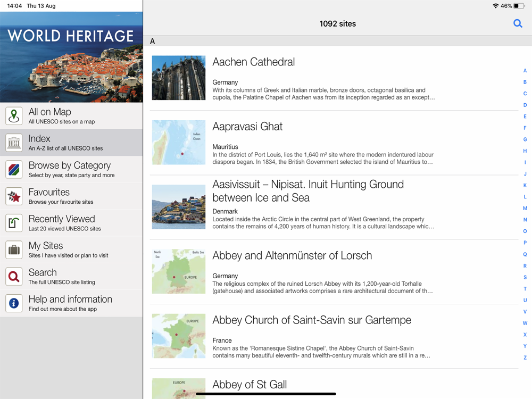Jump to letter L in the index

pos(525,197)
